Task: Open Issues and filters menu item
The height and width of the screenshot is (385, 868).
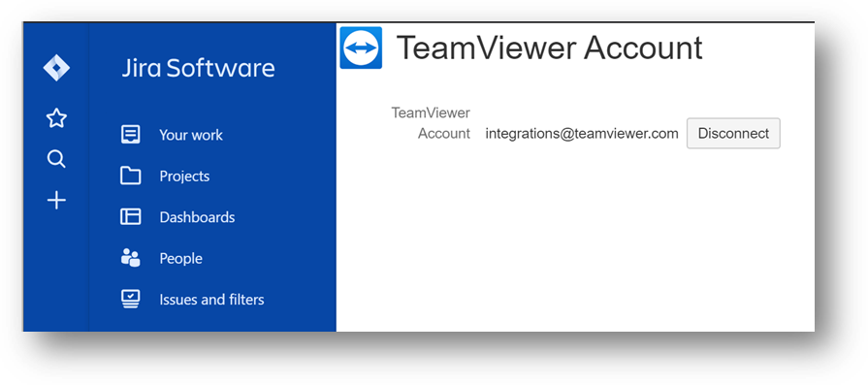Action: pos(211,300)
